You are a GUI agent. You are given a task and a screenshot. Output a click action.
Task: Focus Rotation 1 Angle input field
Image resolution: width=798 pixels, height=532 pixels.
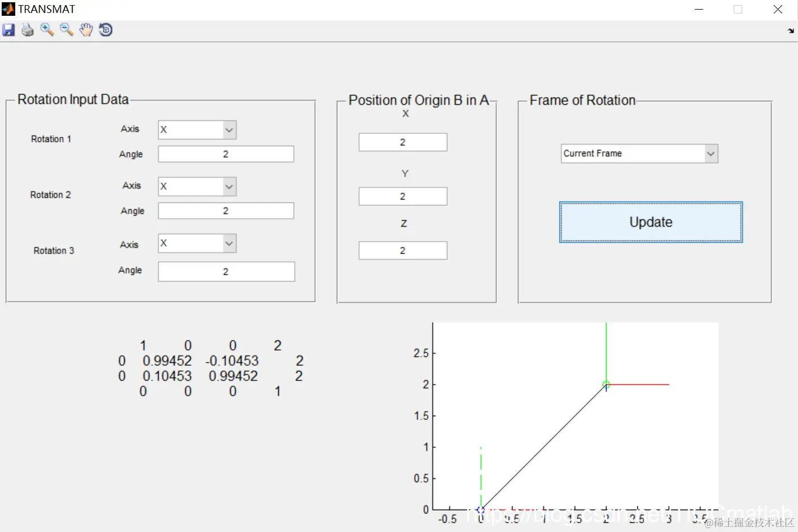coord(226,154)
